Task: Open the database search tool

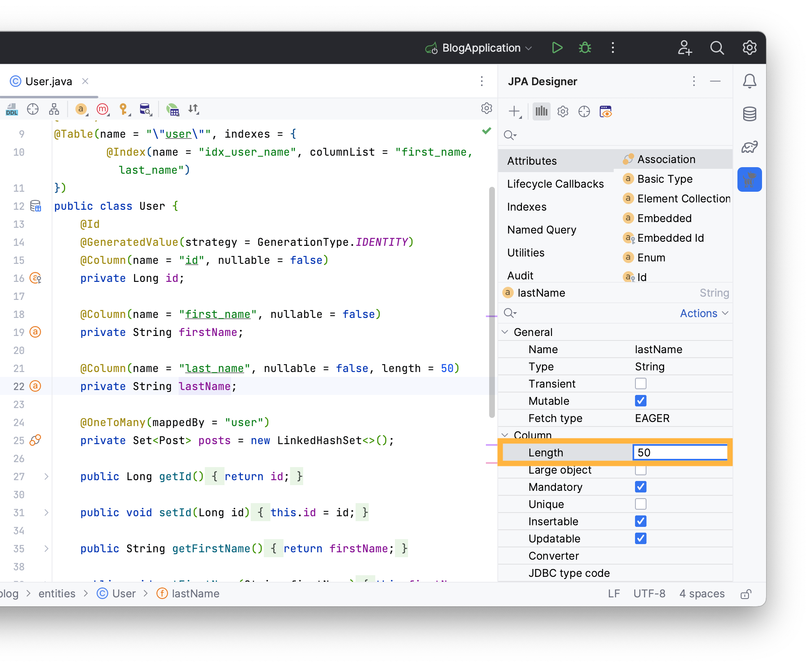Action: (145, 110)
